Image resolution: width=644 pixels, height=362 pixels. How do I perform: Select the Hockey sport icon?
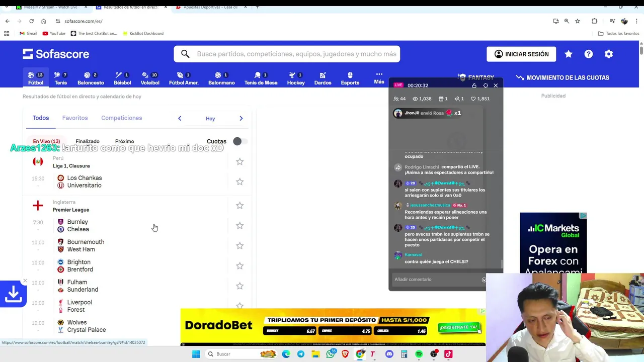pyautogui.click(x=296, y=78)
